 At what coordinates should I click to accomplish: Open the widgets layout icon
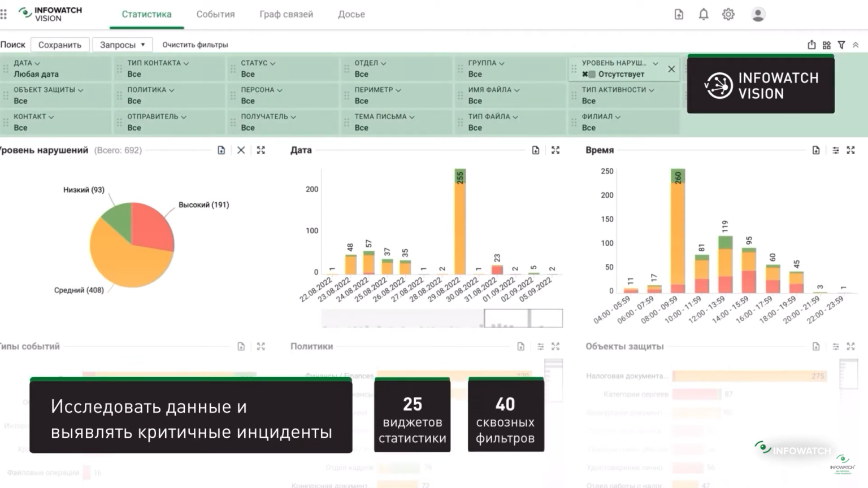click(x=827, y=45)
